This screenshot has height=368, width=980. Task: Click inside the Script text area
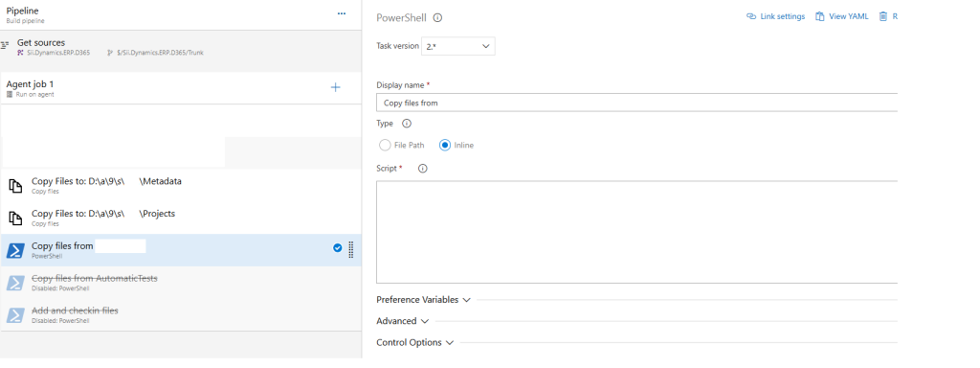636,232
